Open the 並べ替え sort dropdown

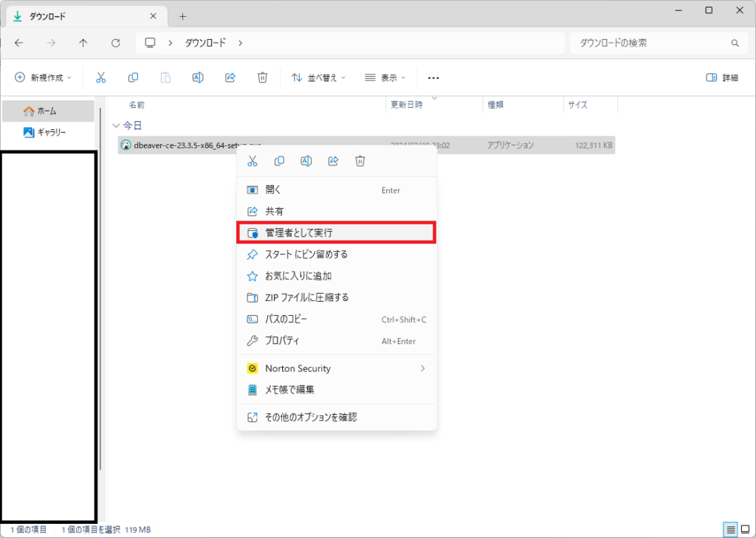tap(319, 77)
